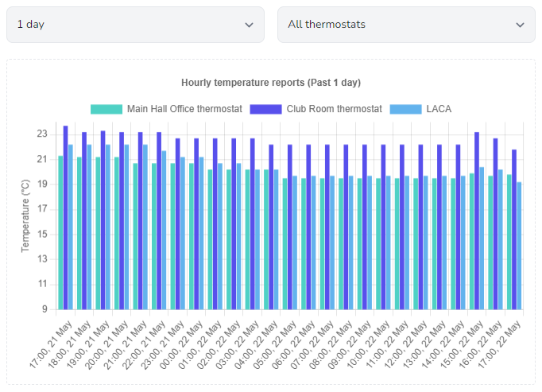Click the teal Main Hall Office legend swatch
The image size is (542, 392).
[x=106, y=109]
